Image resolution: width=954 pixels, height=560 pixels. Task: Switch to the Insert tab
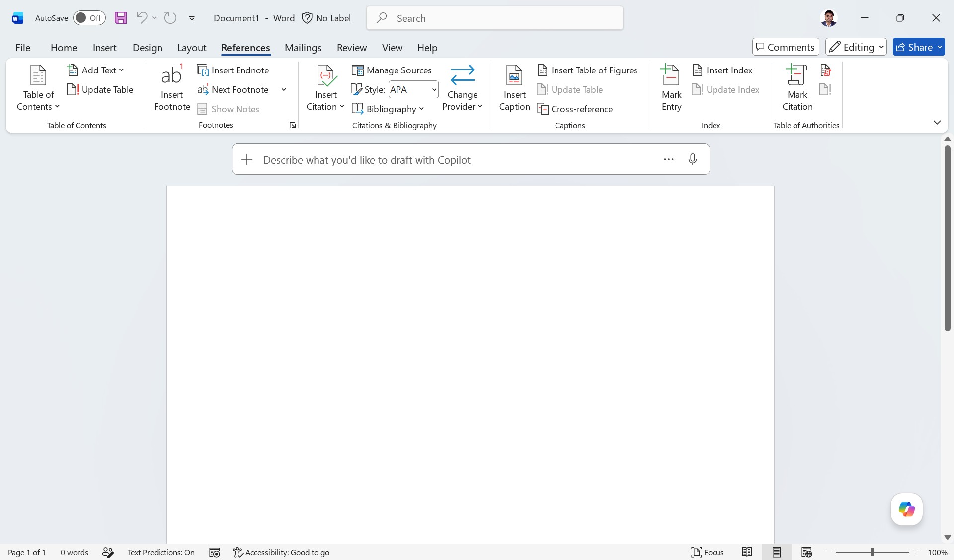104,47
